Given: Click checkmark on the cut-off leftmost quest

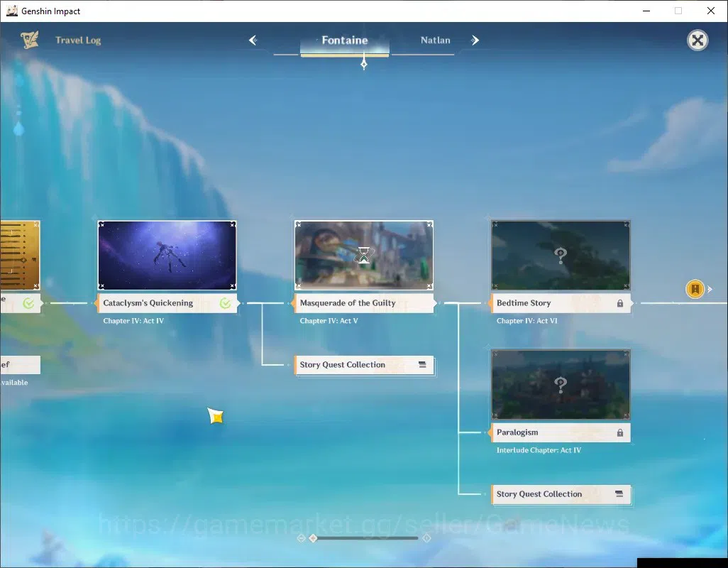Looking at the screenshot, I should [x=28, y=304].
